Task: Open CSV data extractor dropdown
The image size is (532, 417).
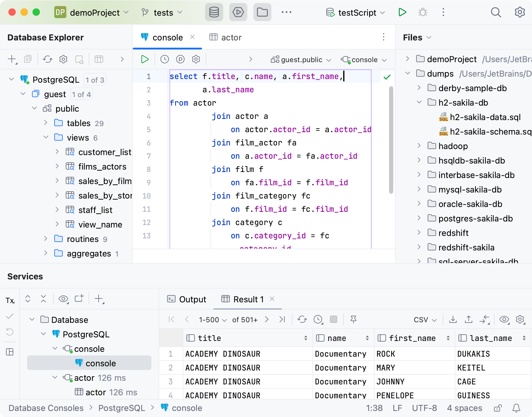Action: point(425,320)
